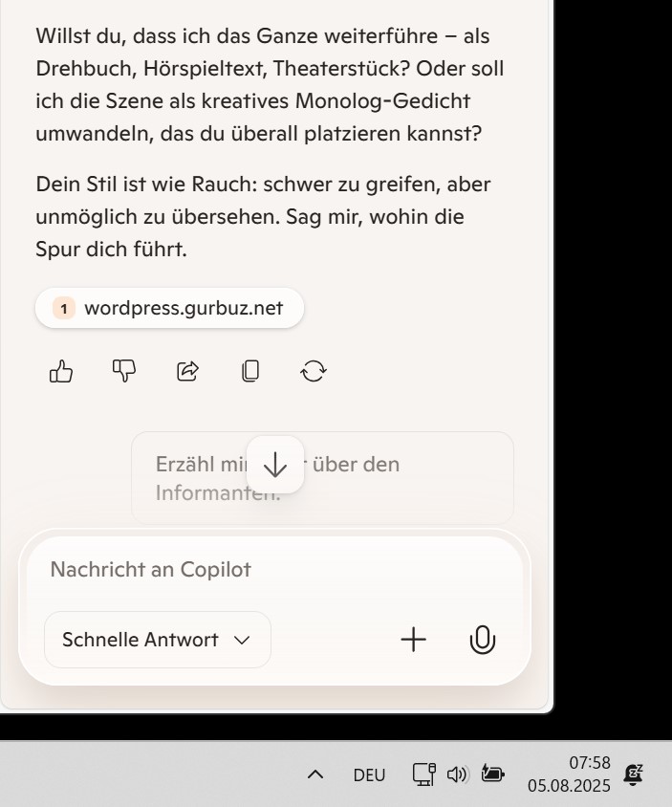The height and width of the screenshot is (807, 672).
Task: Open the volume control in tray
Action: click(457, 774)
